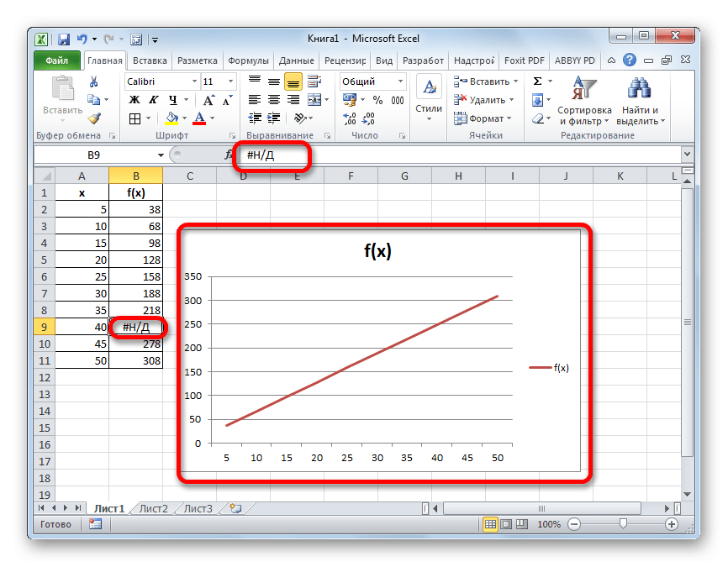Select the Format Painter brush icon

click(x=94, y=118)
